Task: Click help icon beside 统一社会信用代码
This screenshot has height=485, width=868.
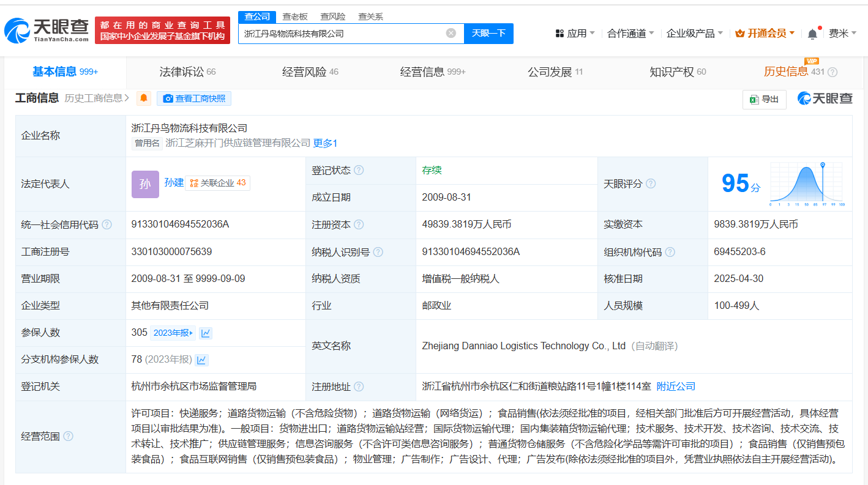Action: 107,224
